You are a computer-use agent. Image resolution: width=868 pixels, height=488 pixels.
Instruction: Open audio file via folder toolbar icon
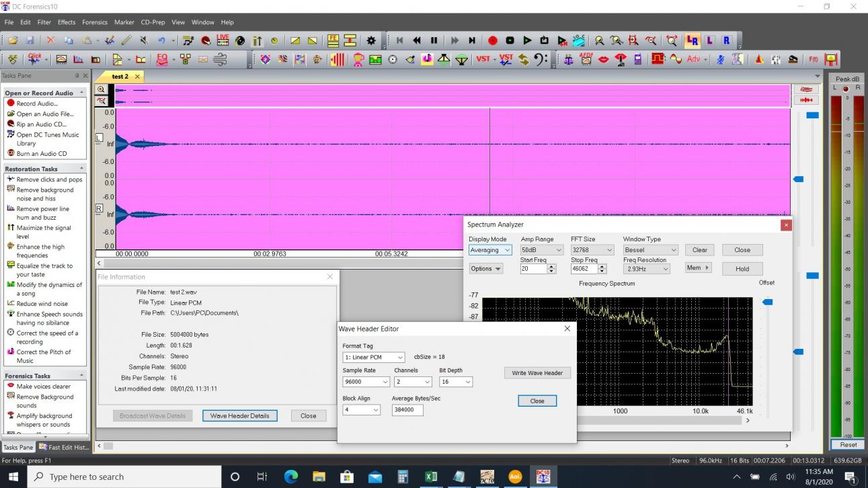[13, 40]
